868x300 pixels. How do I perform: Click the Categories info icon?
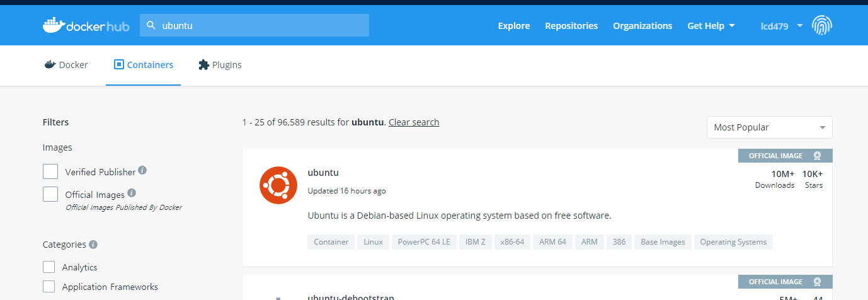coord(93,244)
